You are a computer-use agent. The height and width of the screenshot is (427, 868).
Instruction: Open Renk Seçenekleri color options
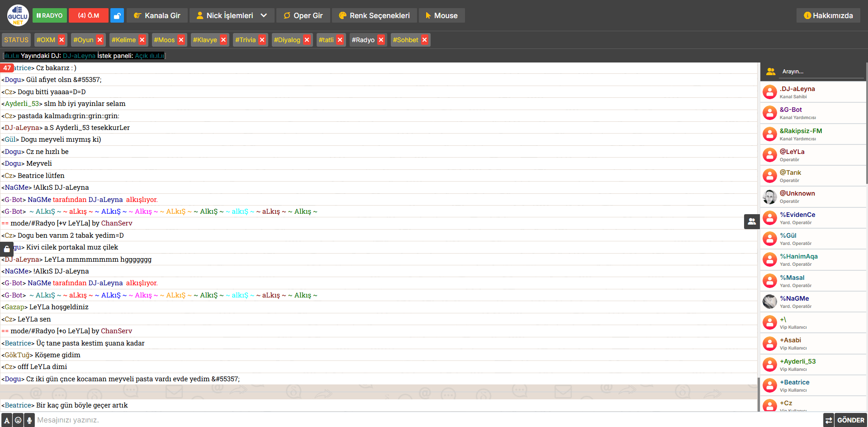pyautogui.click(x=374, y=15)
